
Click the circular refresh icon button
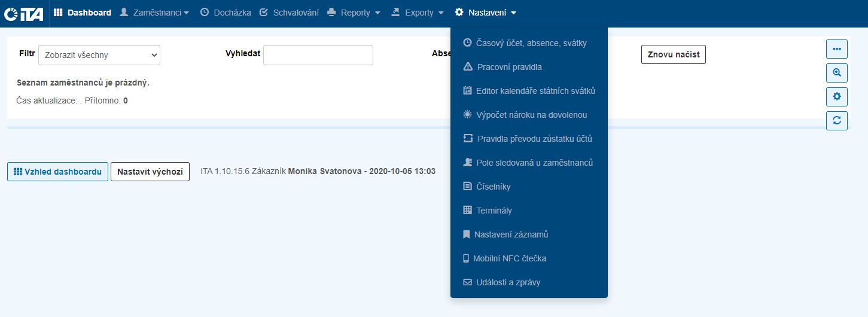[x=836, y=120]
